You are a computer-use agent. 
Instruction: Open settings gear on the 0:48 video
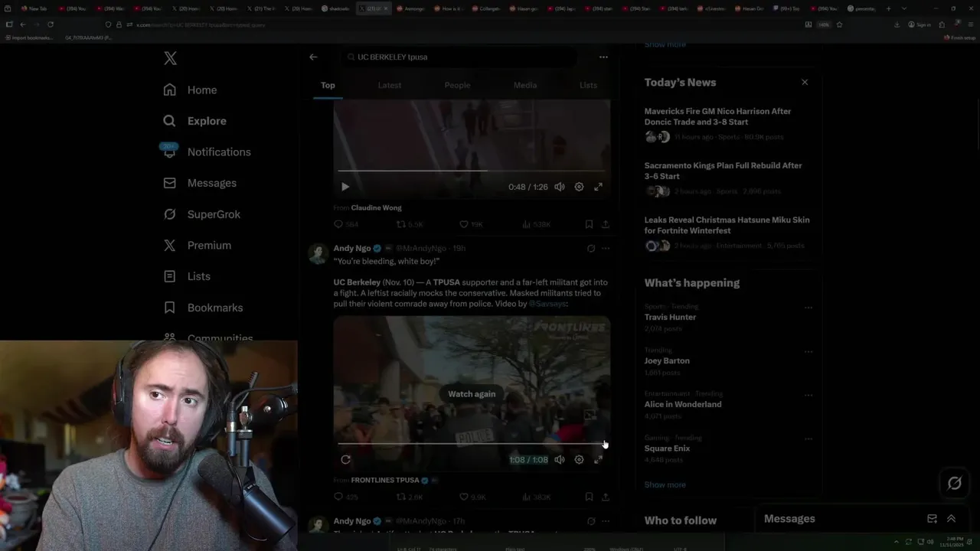[579, 187]
